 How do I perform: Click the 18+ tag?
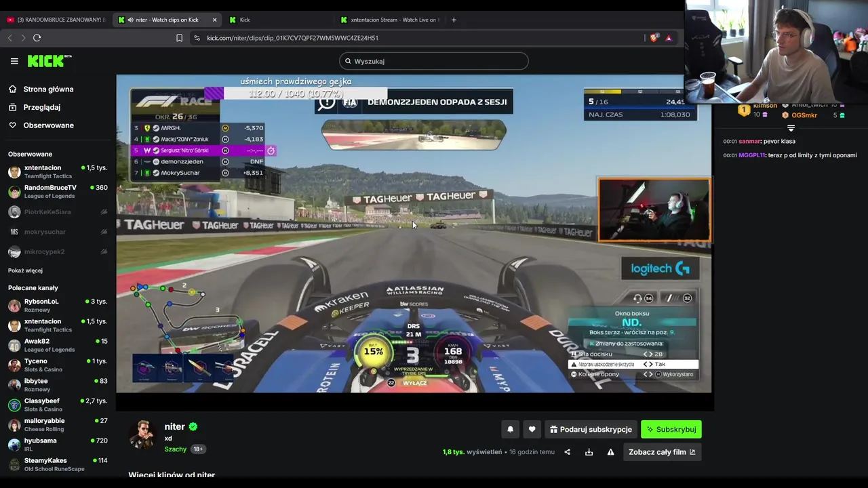pos(198,449)
